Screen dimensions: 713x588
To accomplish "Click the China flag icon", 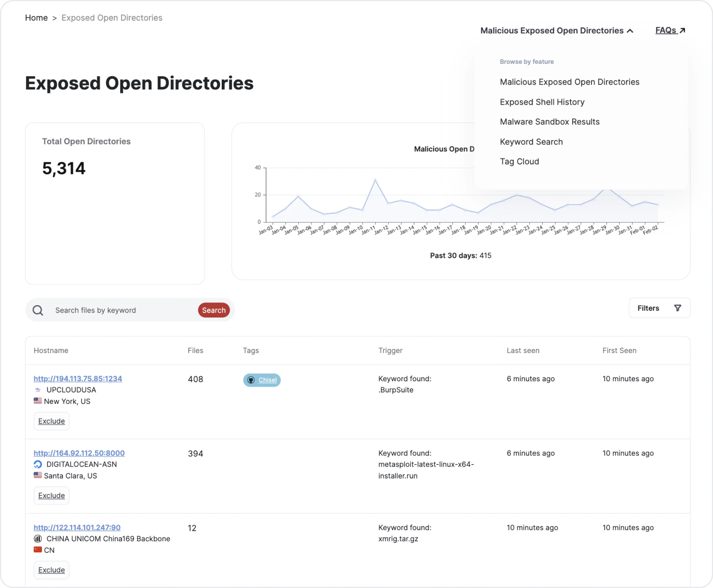I will click(38, 550).
